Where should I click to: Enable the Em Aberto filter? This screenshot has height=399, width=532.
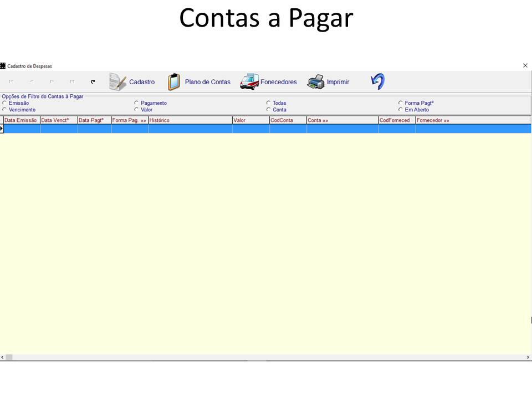(x=400, y=109)
